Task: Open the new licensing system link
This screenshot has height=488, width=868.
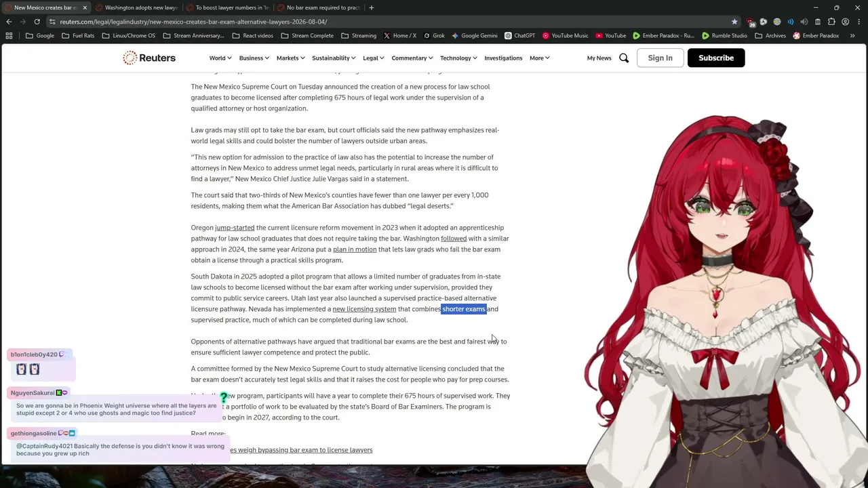Action: pyautogui.click(x=364, y=309)
